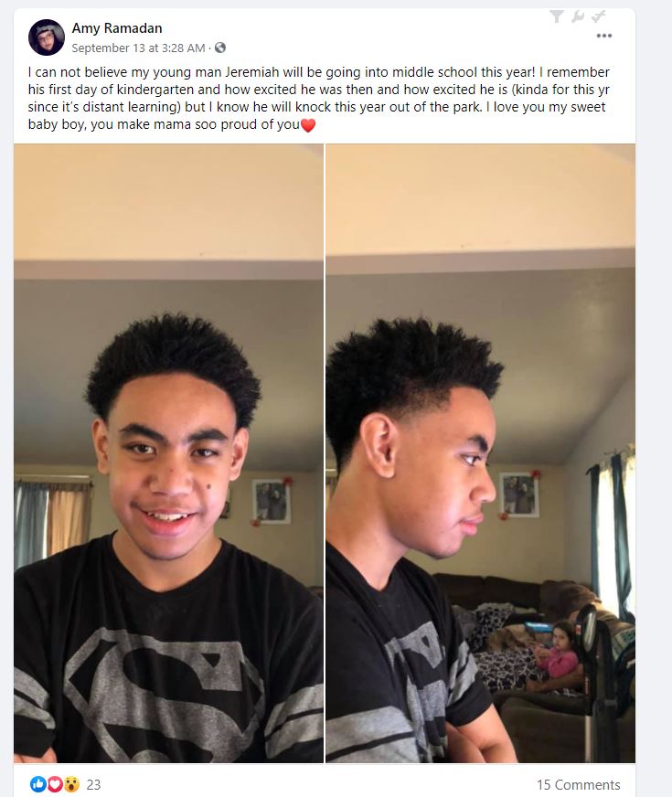672x797 pixels.
Task: Open Amy Ramadan's profile picture
Action: tap(47, 37)
